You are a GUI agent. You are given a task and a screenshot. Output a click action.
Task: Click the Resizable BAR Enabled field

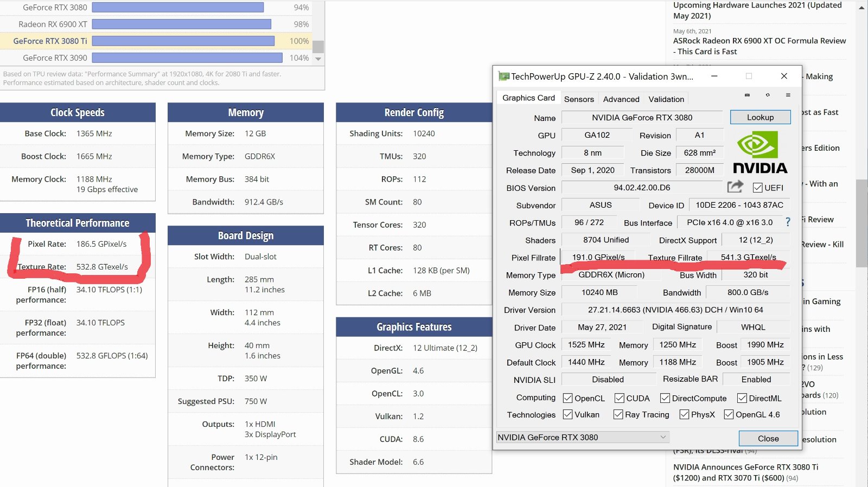coord(756,379)
